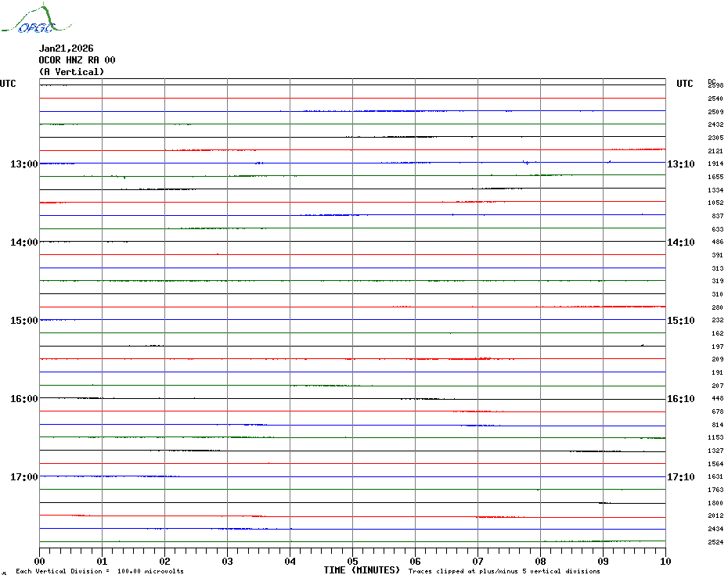Viewport: 728px width, 582px height.
Task: Click the DC offset value 633
Action: (717, 229)
